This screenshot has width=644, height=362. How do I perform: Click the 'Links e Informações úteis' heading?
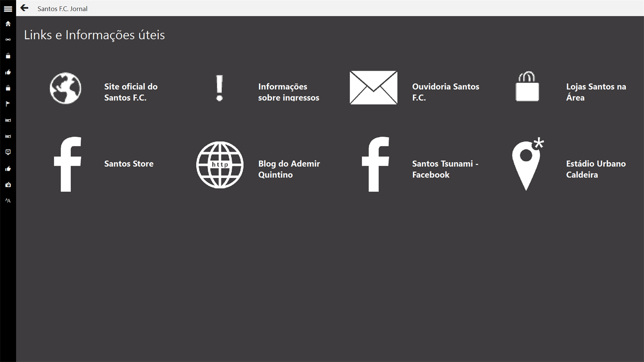94,35
